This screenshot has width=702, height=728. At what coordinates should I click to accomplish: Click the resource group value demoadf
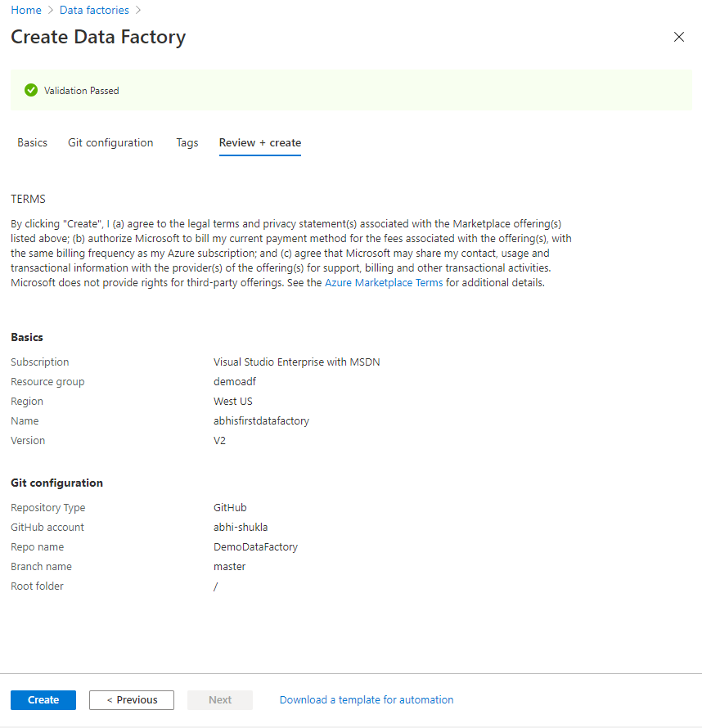pos(235,382)
